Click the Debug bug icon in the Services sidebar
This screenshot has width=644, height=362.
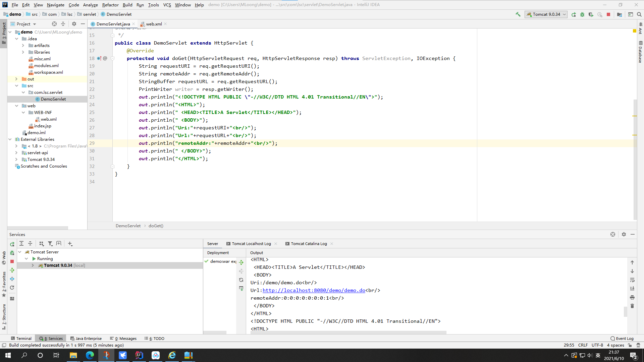pos(12,253)
